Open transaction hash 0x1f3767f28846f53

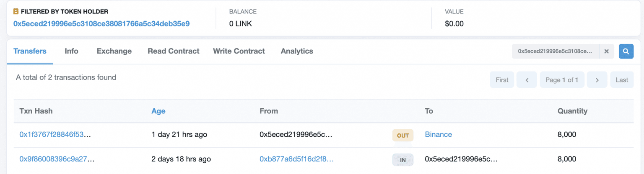55,135
